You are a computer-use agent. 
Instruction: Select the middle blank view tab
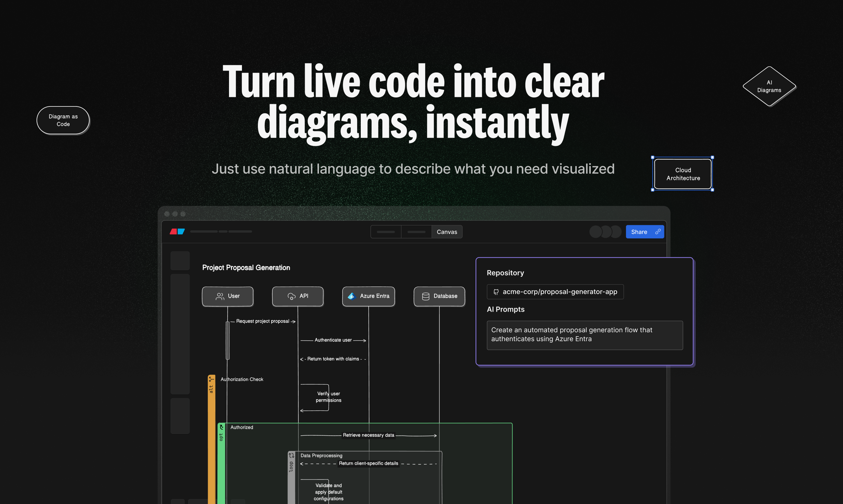tap(416, 232)
